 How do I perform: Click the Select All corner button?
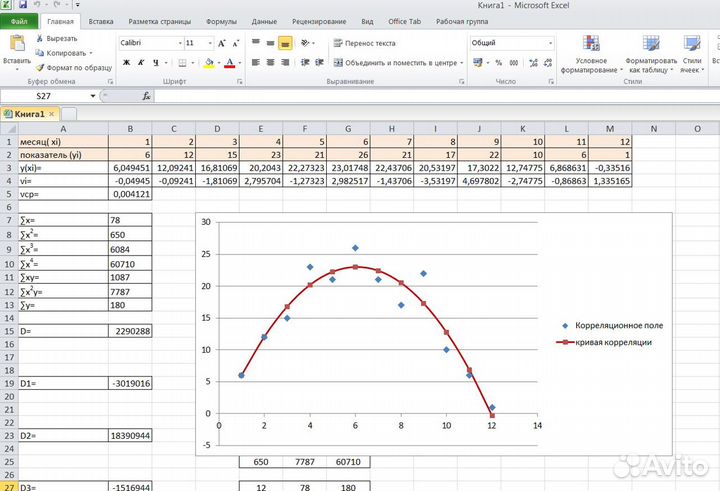click(x=9, y=129)
